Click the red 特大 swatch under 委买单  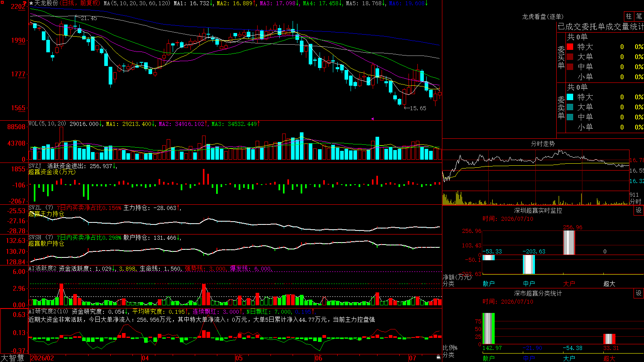(x=570, y=47)
